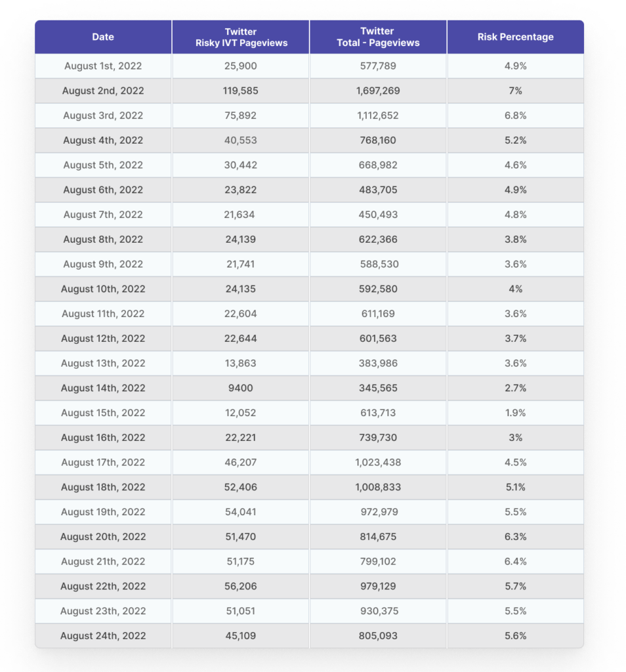Click the Date column header
This screenshot has width=626, height=672.
103,37
